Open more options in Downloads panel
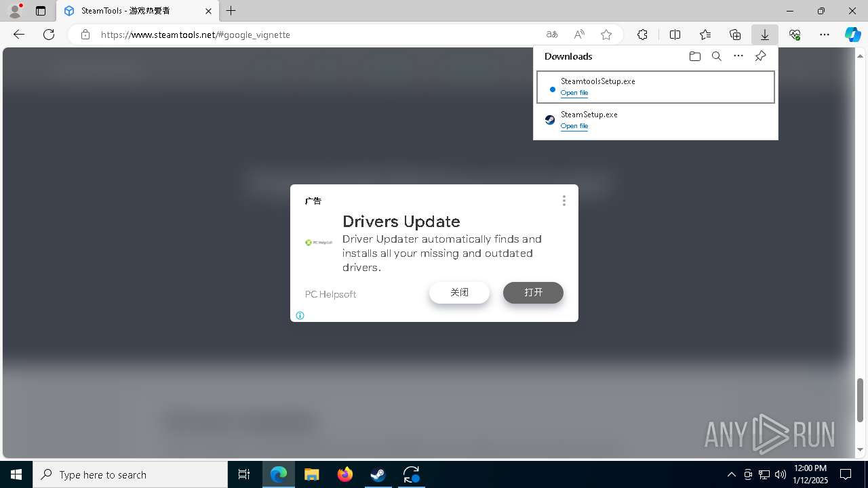The height and width of the screenshot is (488, 868). pos(738,56)
